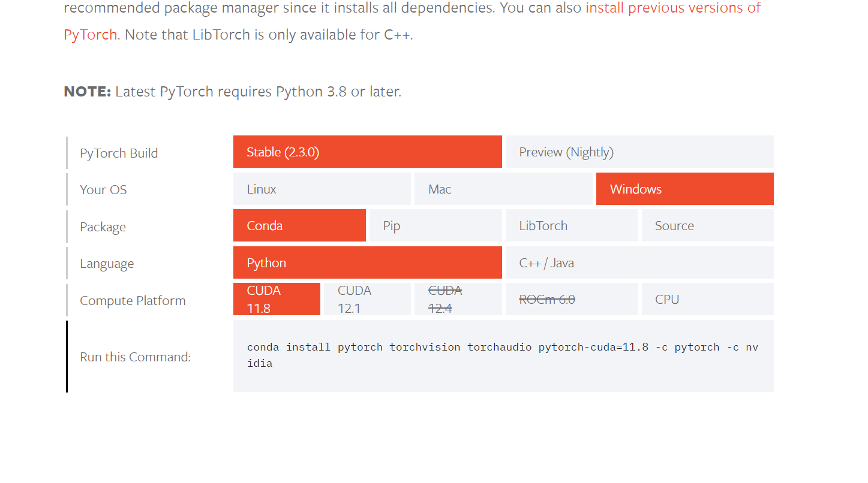Choose the Source package option
The height and width of the screenshot is (483, 868).
[708, 225]
